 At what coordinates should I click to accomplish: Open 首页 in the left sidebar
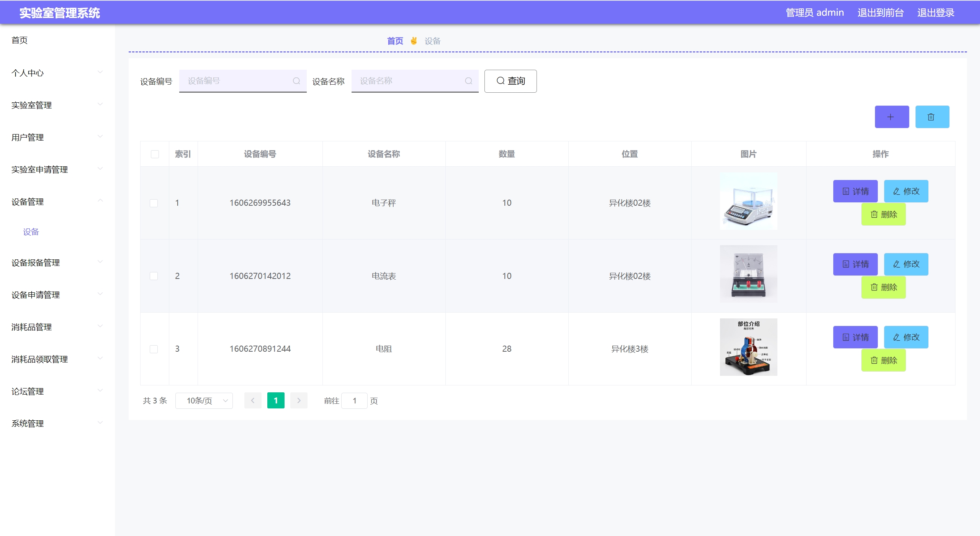click(20, 40)
